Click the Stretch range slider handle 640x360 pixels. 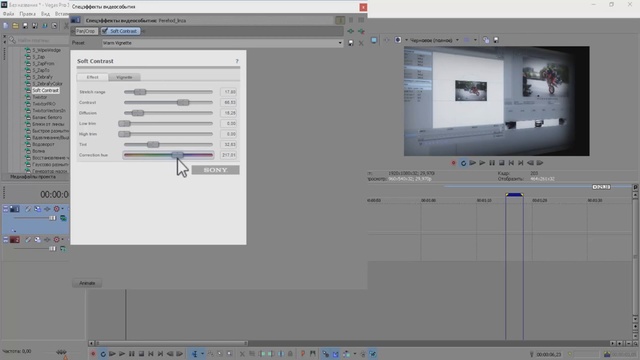pyautogui.click(x=140, y=92)
